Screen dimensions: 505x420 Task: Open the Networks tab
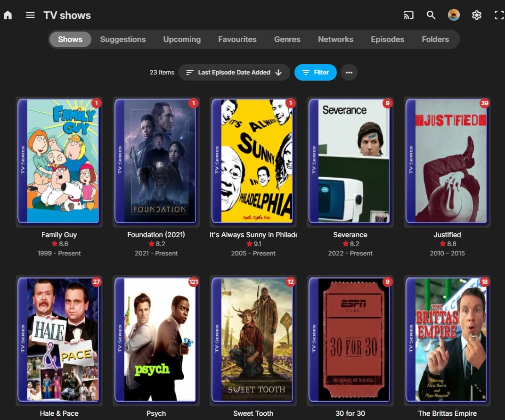tap(335, 39)
